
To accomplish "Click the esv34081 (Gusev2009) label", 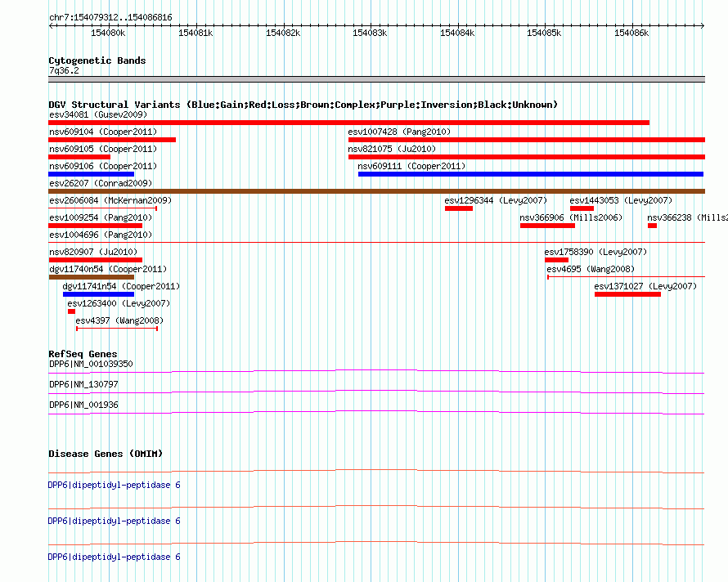I will [x=98, y=114].
